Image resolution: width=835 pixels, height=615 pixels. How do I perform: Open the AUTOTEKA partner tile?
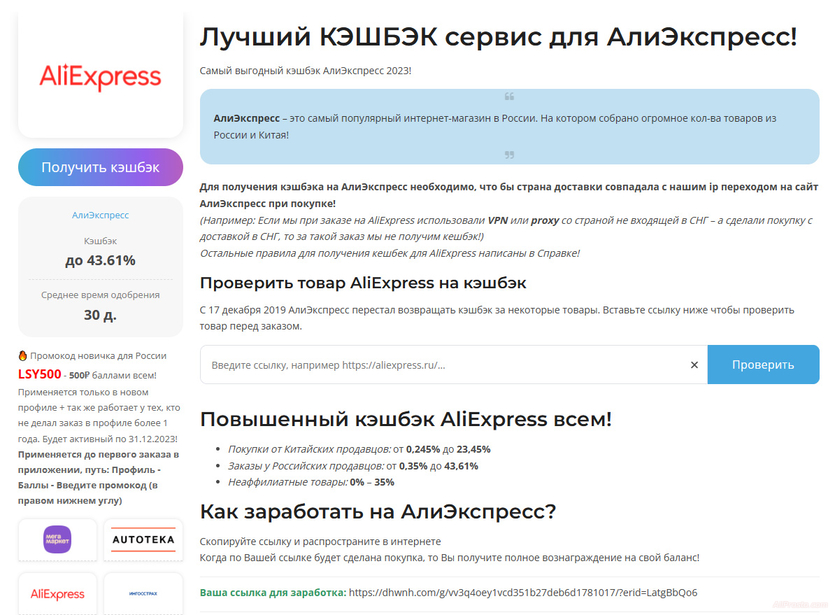[x=142, y=540]
